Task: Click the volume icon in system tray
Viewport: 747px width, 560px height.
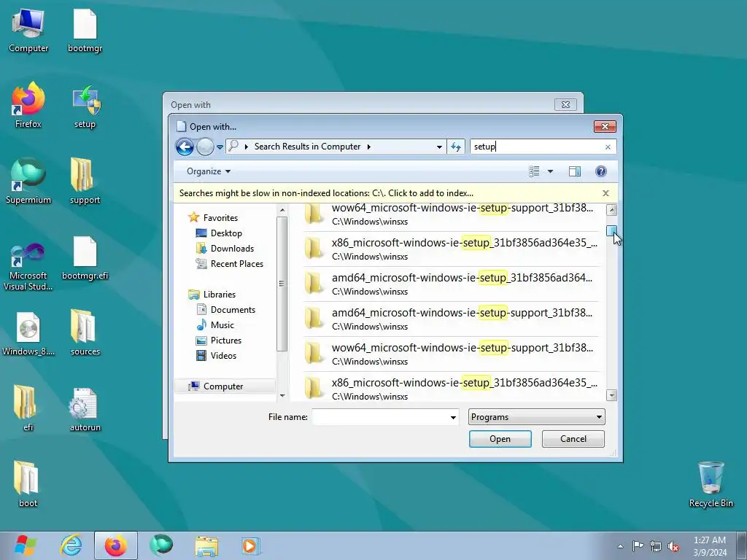Action: 673,546
